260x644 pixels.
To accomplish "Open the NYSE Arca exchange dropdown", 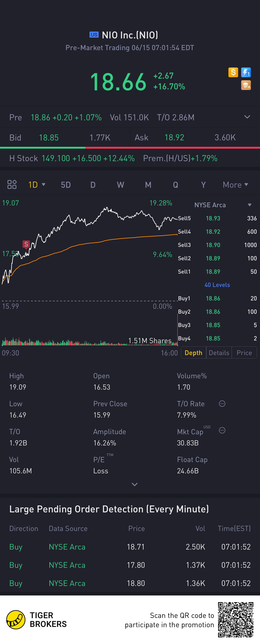I will tap(249, 205).
